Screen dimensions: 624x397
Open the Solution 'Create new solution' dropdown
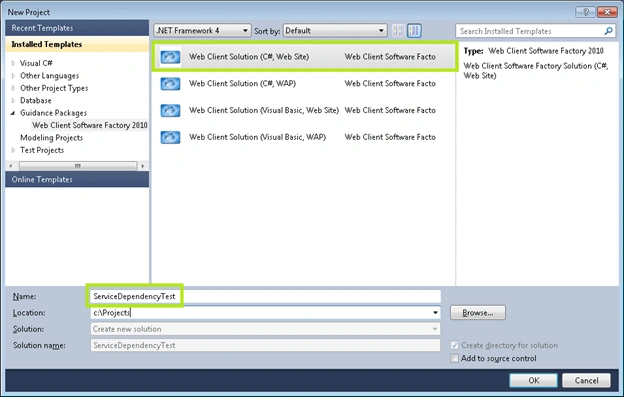click(x=265, y=329)
